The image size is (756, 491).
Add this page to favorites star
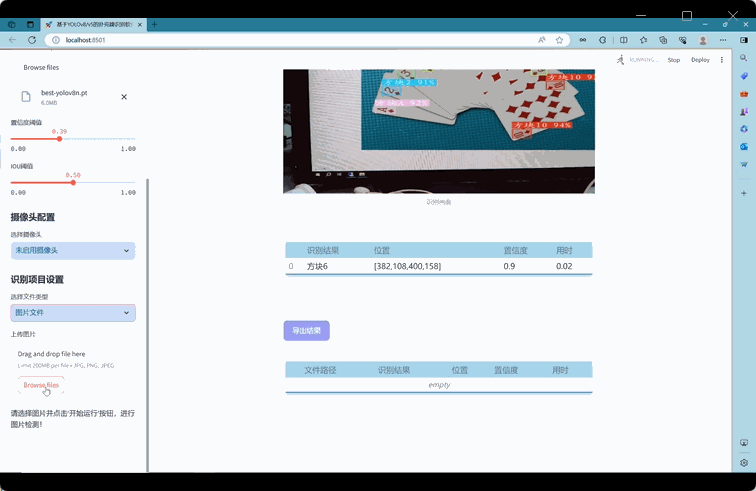(x=559, y=40)
